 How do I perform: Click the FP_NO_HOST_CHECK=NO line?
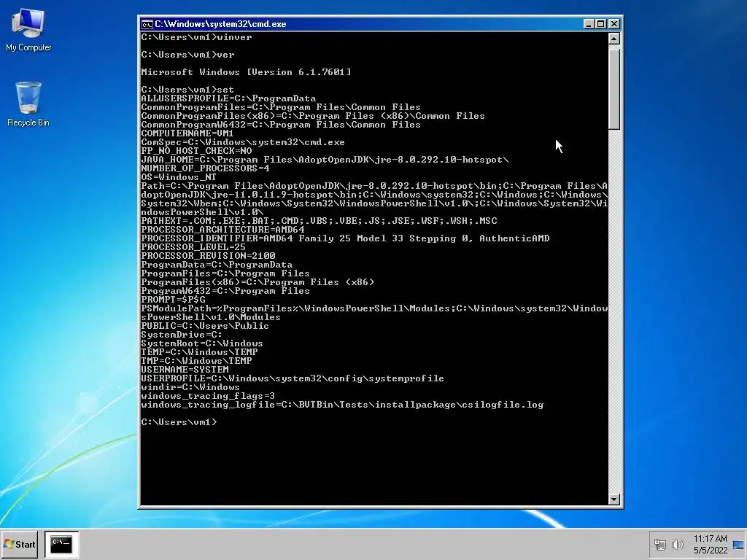point(196,151)
